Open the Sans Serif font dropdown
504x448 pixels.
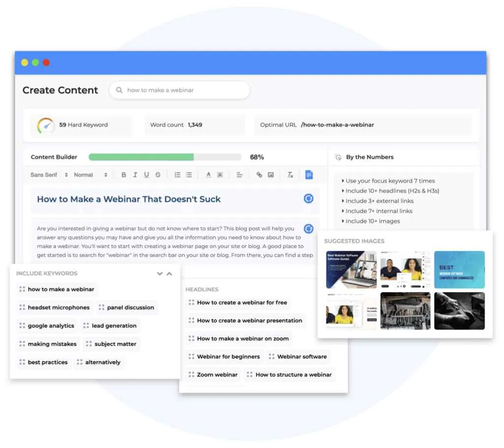tap(49, 175)
